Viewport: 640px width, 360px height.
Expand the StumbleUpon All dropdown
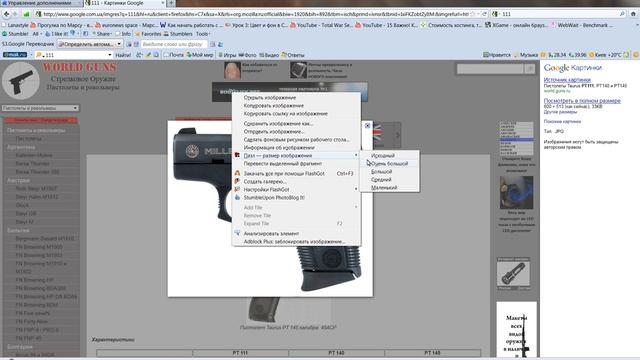(x=36, y=34)
